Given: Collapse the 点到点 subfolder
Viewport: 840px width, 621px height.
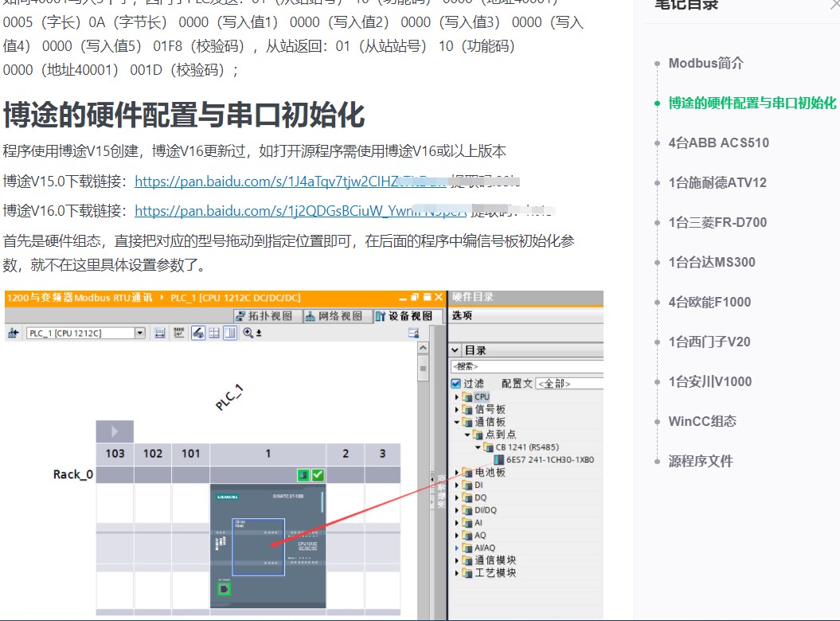Looking at the screenshot, I should pos(467,435).
